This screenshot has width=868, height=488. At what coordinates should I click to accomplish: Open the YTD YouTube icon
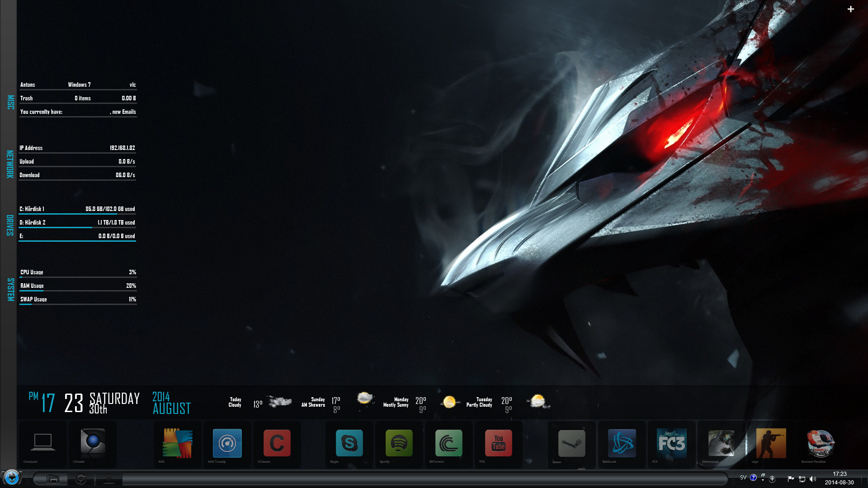point(498,443)
